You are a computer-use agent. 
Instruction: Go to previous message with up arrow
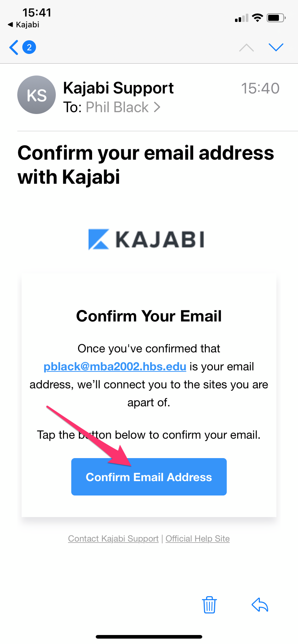[x=247, y=47]
